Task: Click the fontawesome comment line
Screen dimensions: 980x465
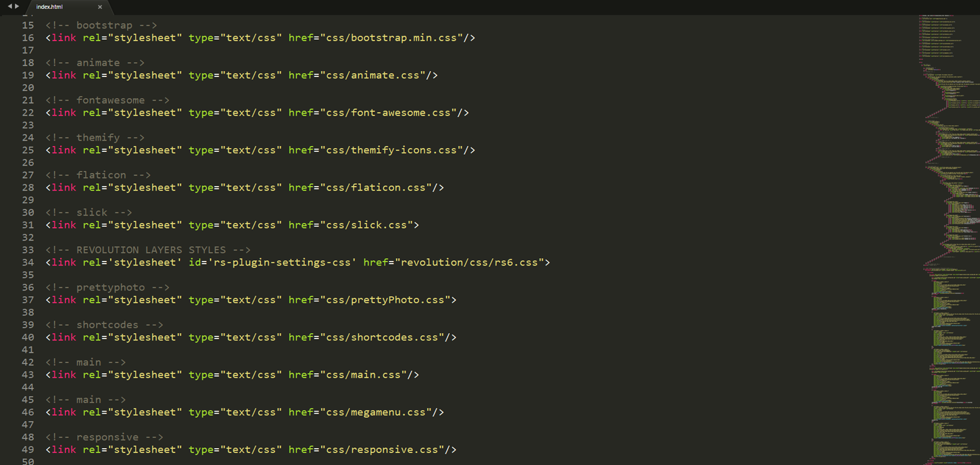Action: click(x=107, y=100)
